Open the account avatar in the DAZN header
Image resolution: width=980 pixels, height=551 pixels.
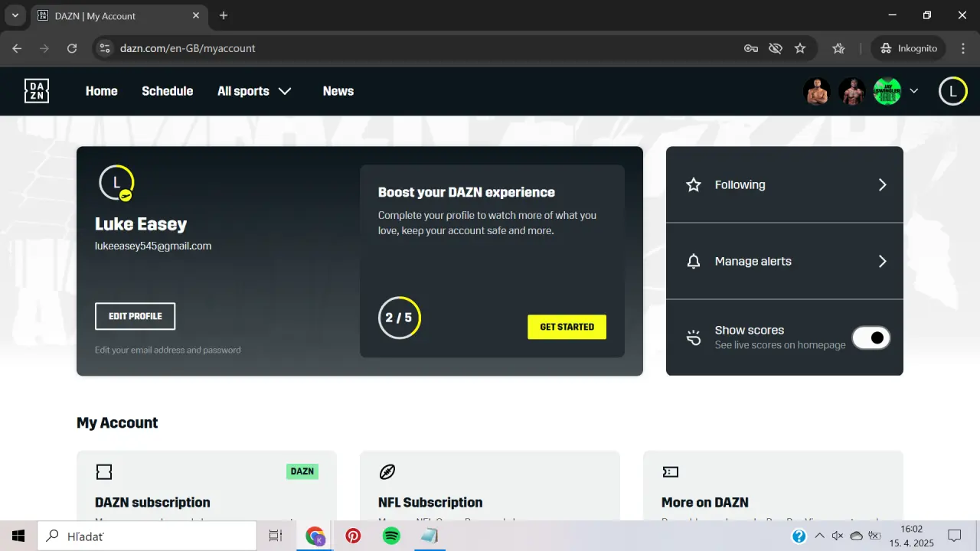pyautogui.click(x=952, y=91)
